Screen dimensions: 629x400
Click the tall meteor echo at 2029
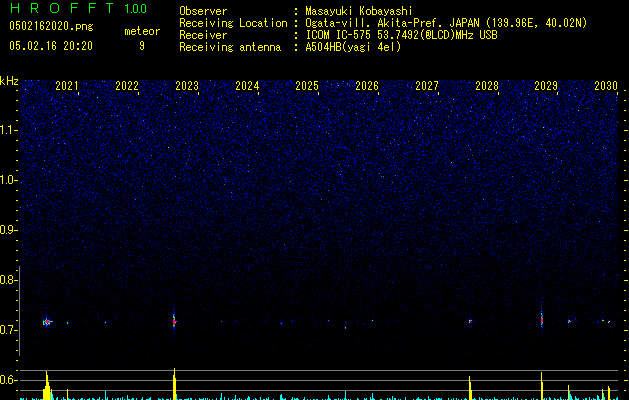click(x=542, y=319)
